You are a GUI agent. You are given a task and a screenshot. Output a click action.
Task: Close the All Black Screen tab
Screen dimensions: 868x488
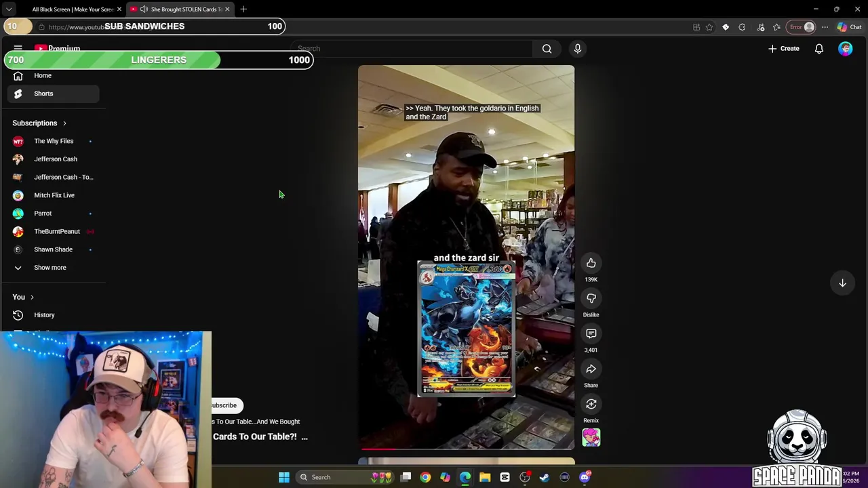coord(119,9)
